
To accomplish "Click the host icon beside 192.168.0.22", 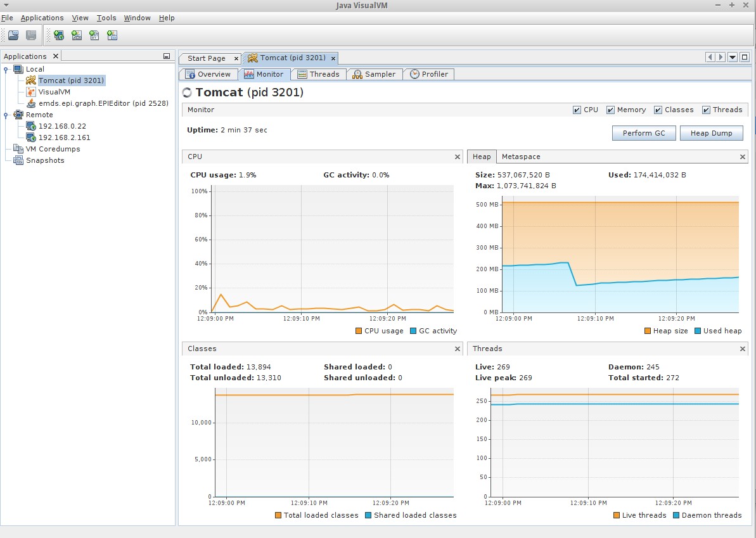I will 31,126.
